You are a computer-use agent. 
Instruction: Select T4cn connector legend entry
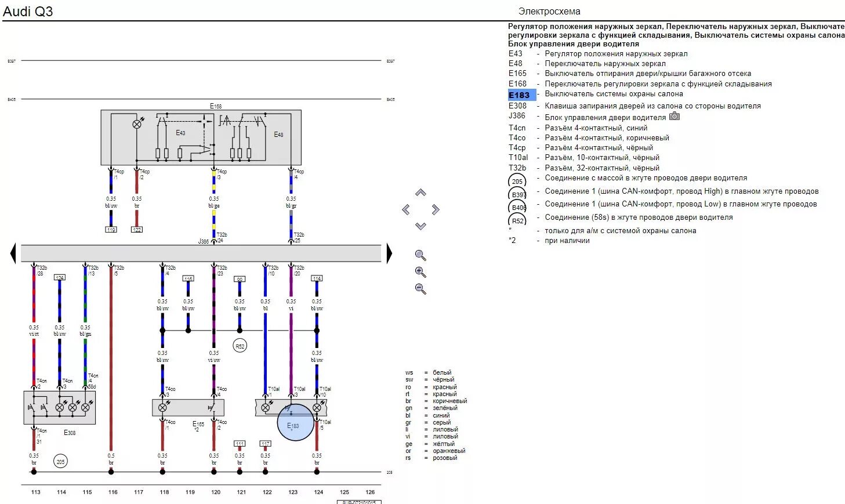(x=578, y=128)
